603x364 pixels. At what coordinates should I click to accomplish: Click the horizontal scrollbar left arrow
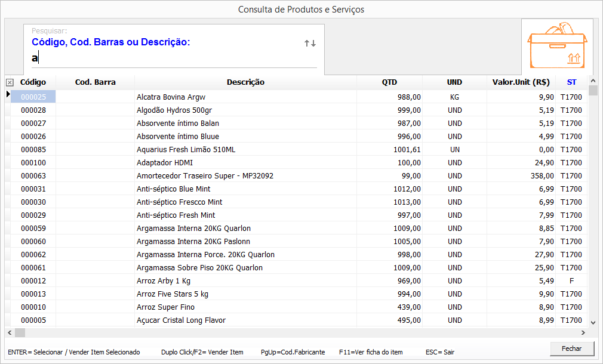10,332
